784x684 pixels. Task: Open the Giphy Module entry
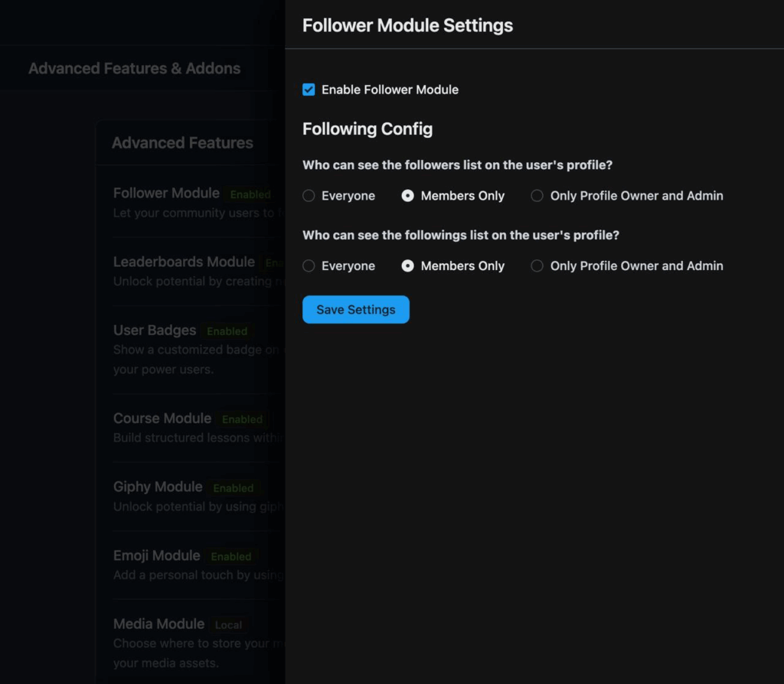(x=158, y=487)
